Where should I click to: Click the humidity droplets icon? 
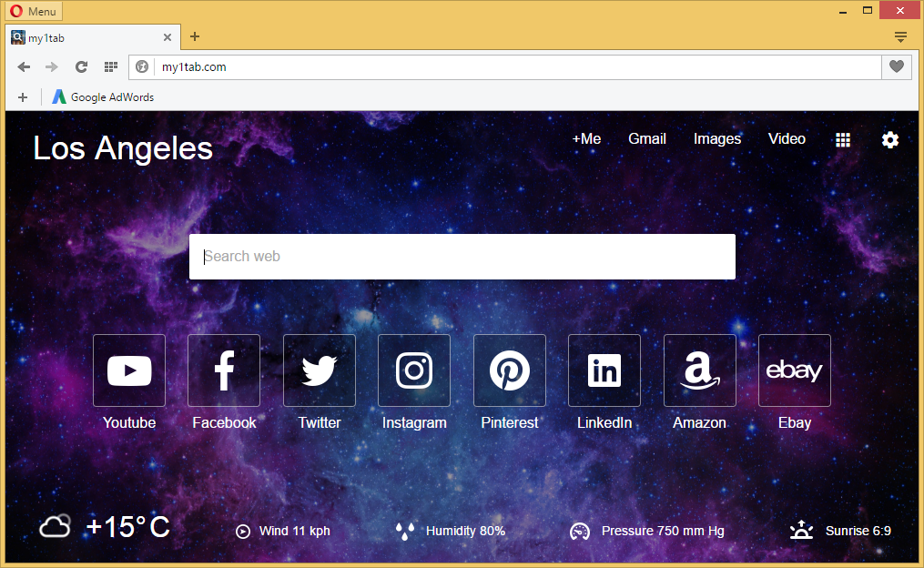(405, 532)
